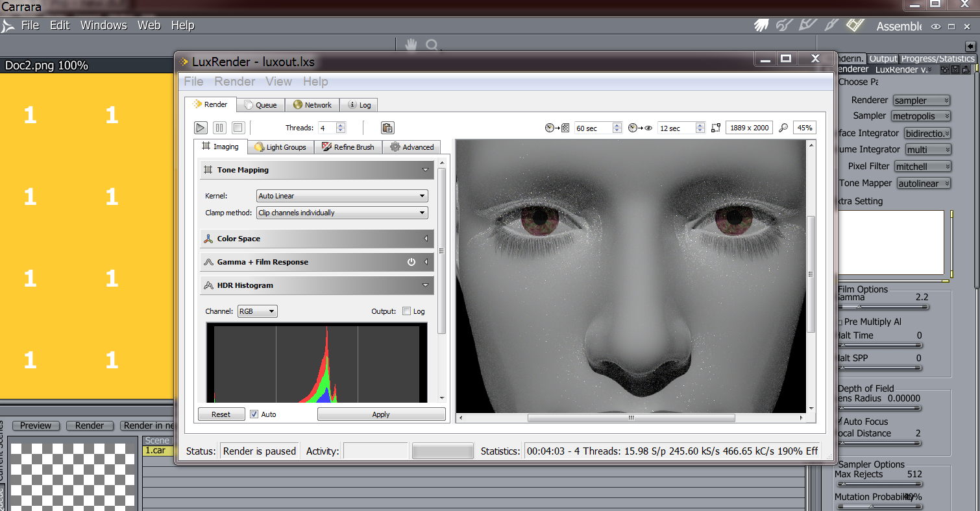Click the magnifier zoom icon in LuxRender
The image size is (980, 511).
(x=783, y=128)
